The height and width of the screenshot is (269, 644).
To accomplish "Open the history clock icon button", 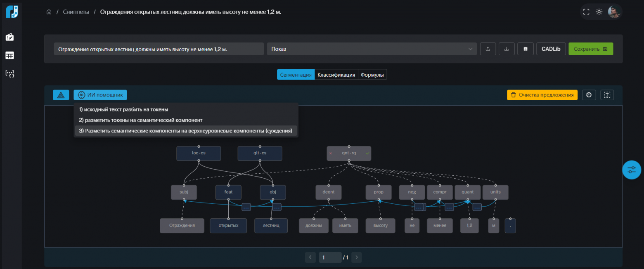I will [x=589, y=95].
